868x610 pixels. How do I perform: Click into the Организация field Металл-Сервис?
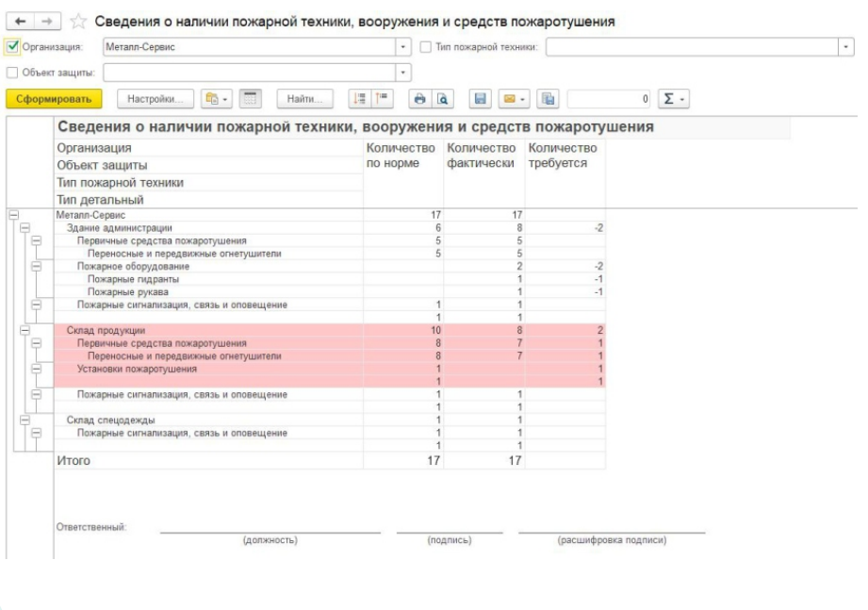[x=249, y=47]
